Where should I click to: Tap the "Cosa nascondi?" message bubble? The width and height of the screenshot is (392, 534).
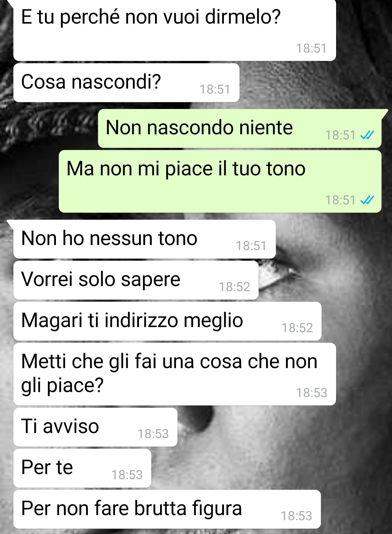tap(126, 83)
